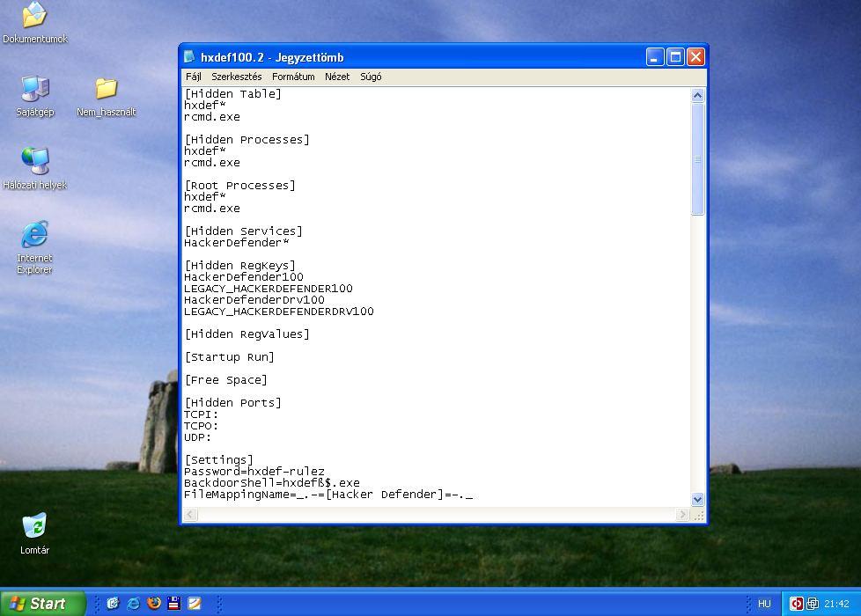Viewport: 861px width, 616px height.
Task: Click the blue floppy disk quick launch icon
Action: [174, 604]
